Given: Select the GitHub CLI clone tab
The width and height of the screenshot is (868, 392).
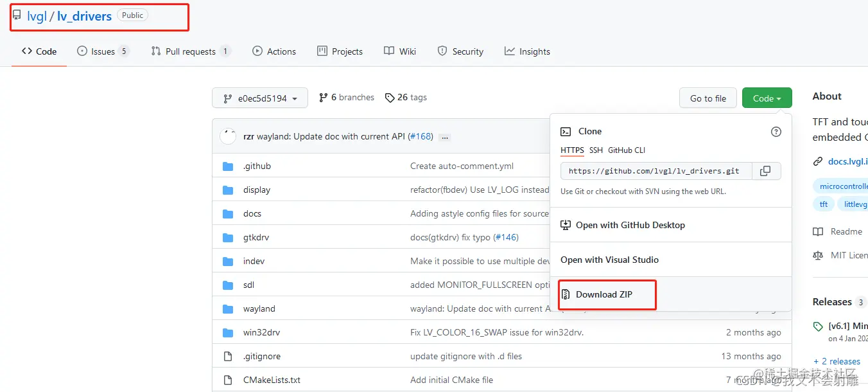Looking at the screenshot, I should pyautogui.click(x=627, y=150).
